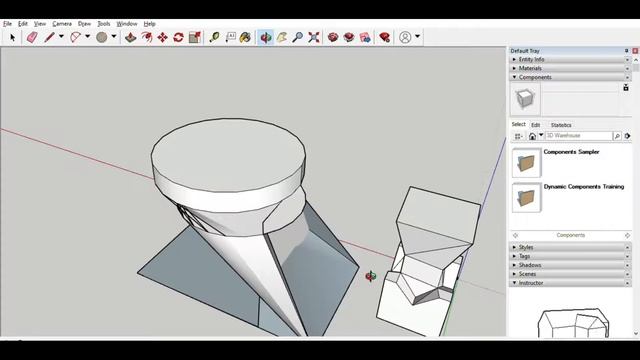Choose the Tape Measure tool
This screenshot has width=640, height=360.
pyautogui.click(x=214, y=38)
